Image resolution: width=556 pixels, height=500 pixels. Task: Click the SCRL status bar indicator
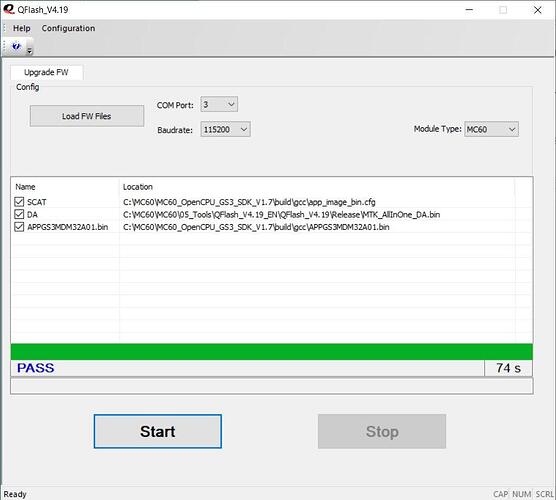pos(544,494)
